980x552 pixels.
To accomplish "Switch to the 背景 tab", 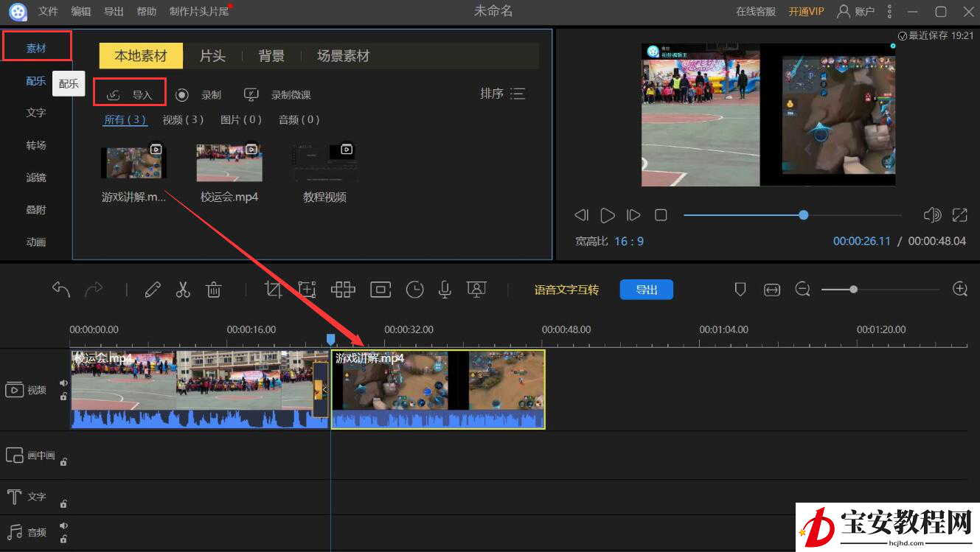I will [x=271, y=56].
